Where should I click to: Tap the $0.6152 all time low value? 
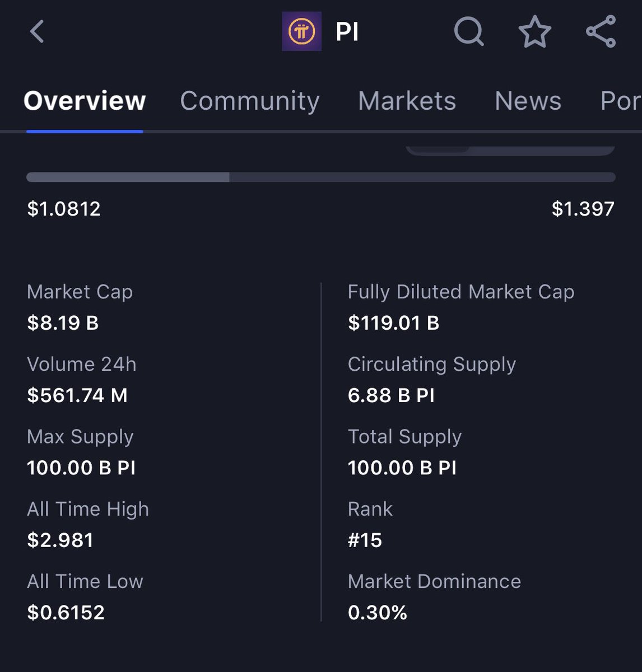coord(66,612)
